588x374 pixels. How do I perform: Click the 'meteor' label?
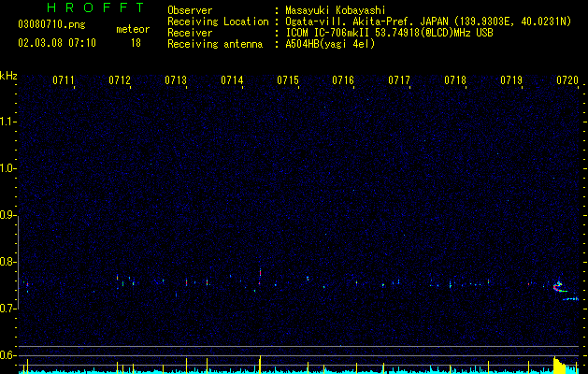(133, 29)
